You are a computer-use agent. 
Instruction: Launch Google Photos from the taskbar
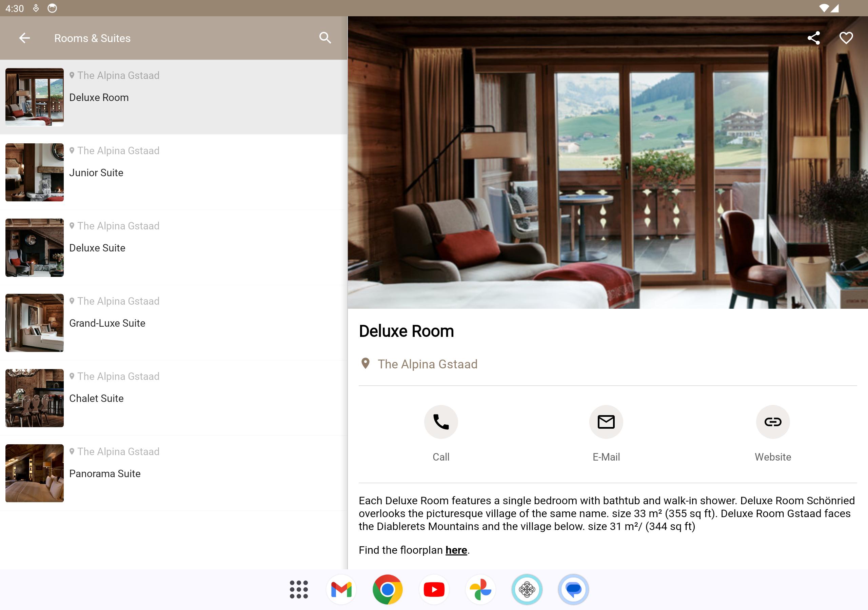480,589
